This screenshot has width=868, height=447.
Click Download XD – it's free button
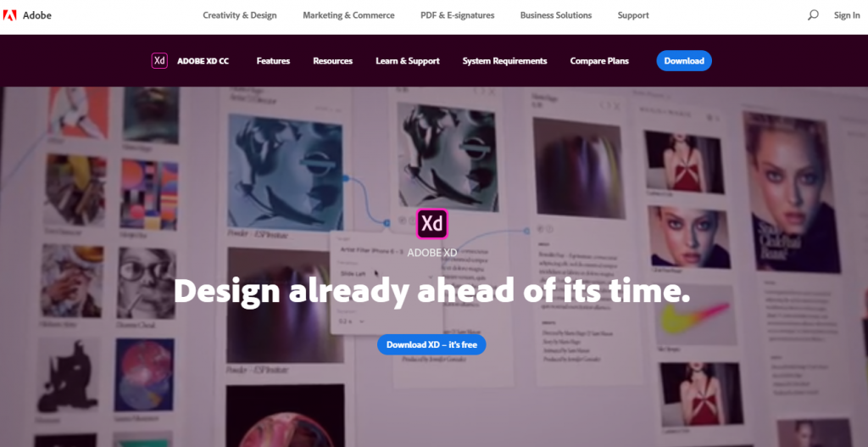[431, 344]
